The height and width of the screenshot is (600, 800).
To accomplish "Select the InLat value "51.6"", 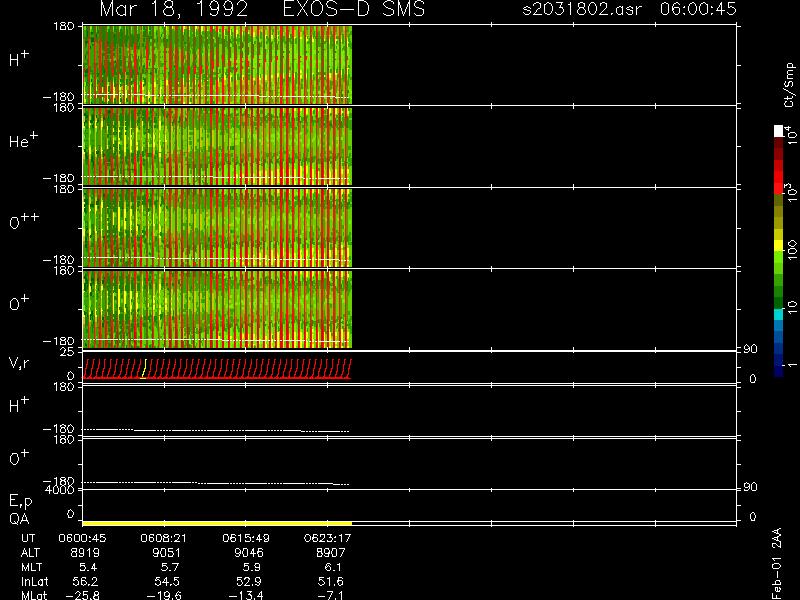I will click(331, 581).
